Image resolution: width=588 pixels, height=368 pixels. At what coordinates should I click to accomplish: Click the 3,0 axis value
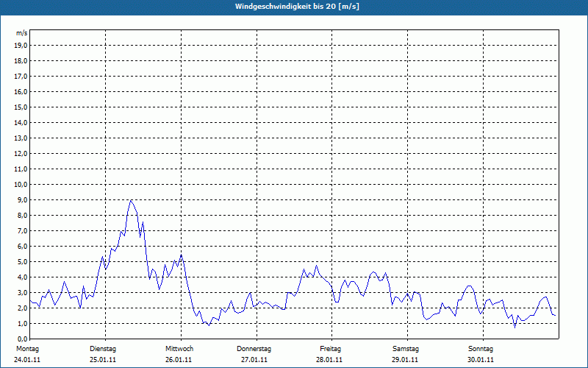(22, 292)
